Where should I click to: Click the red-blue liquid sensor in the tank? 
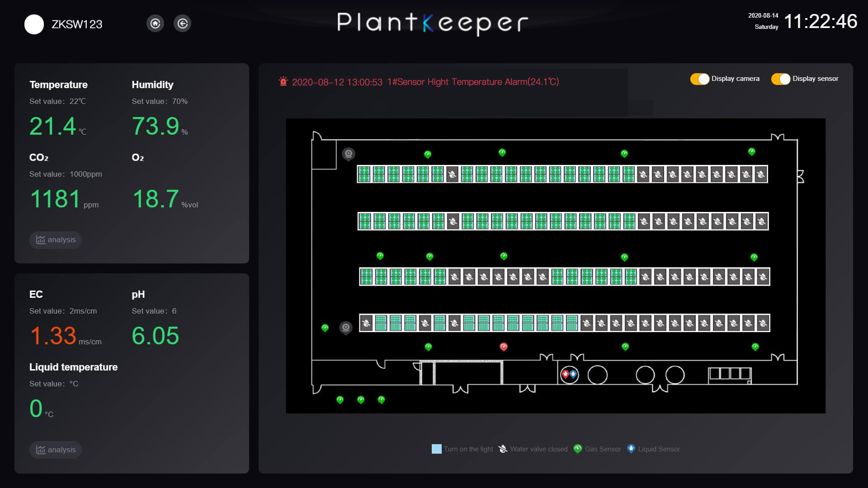[569, 375]
